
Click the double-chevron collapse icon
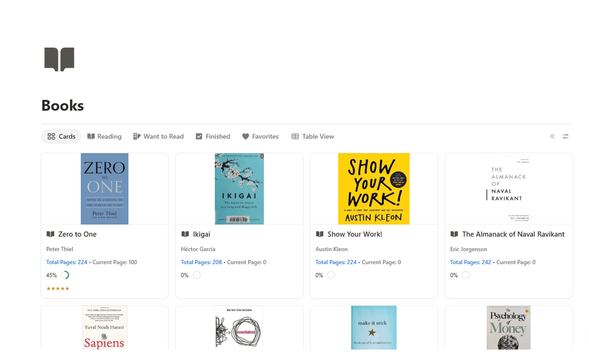coord(552,136)
